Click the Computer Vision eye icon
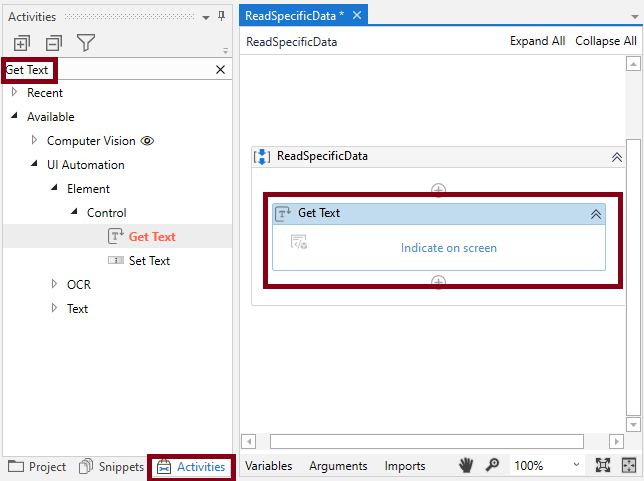 pos(147,141)
